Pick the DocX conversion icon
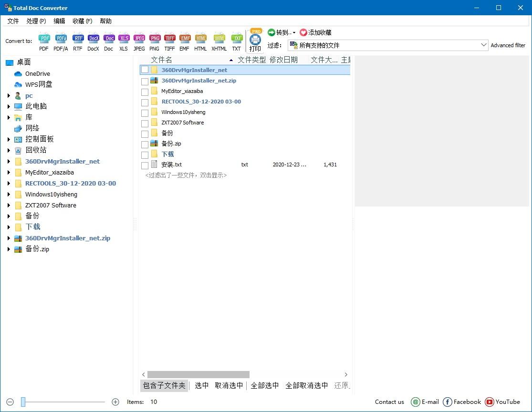 point(94,38)
